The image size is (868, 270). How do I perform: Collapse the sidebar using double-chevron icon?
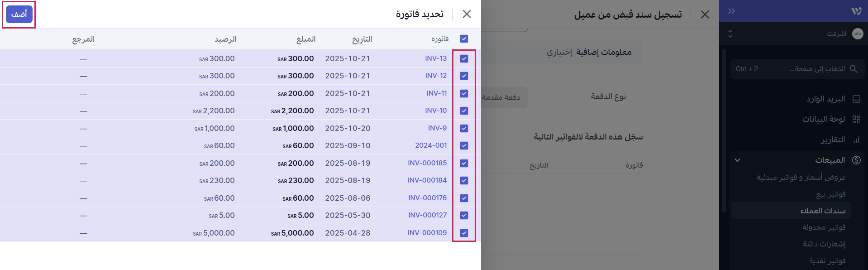[731, 11]
